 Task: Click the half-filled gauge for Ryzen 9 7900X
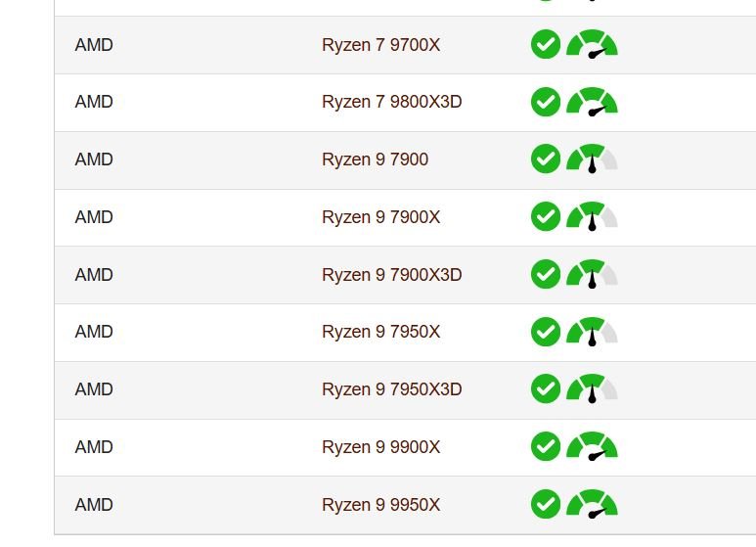click(592, 216)
